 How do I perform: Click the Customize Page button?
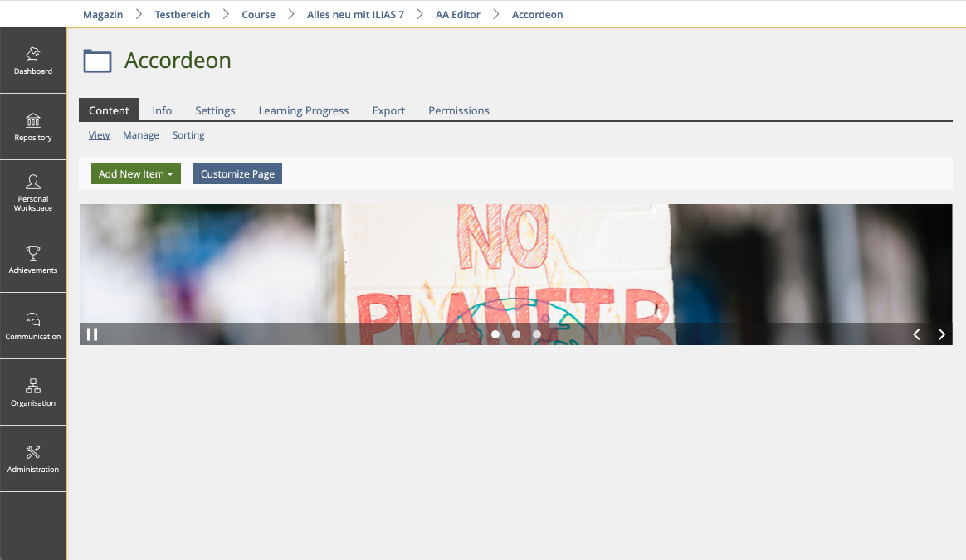(238, 173)
